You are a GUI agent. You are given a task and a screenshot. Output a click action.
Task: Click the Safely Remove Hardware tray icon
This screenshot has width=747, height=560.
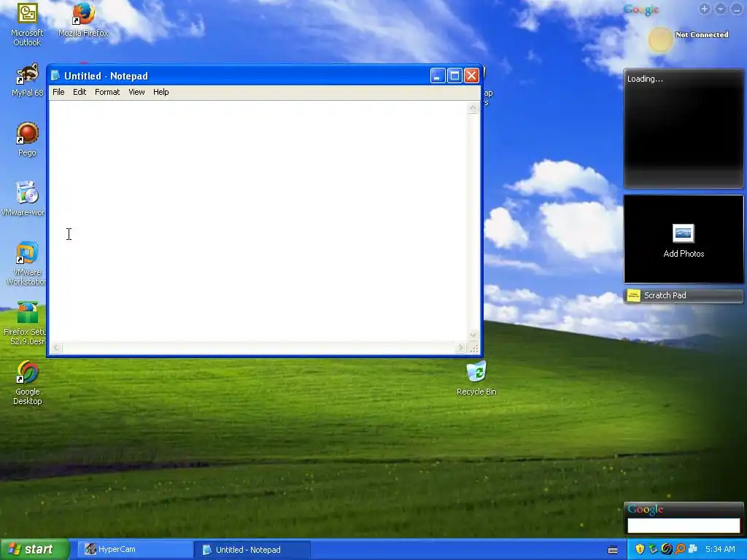[x=653, y=550]
